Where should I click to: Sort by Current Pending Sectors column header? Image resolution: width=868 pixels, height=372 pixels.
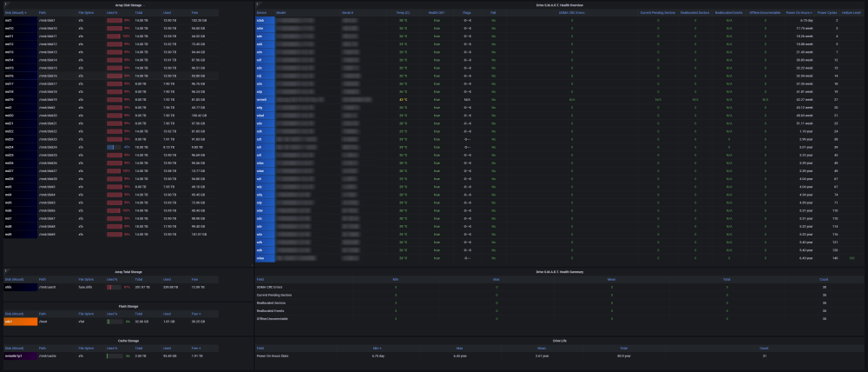(658, 12)
